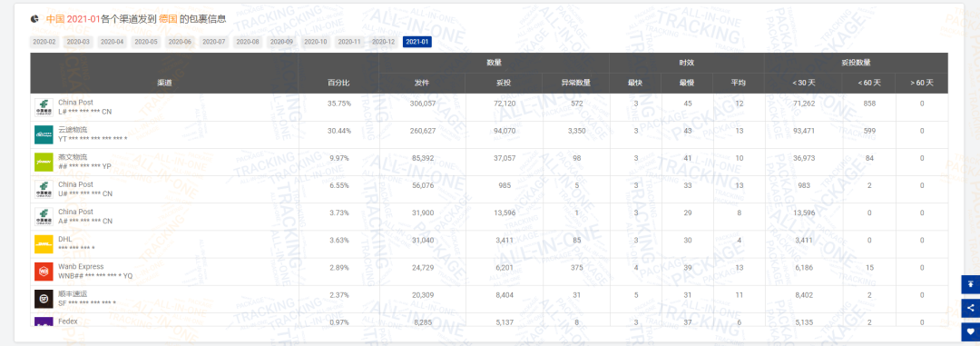The width and height of the screenshot is (980, 346).
Task: Click the 发件 column header
Action: [422, 83]
